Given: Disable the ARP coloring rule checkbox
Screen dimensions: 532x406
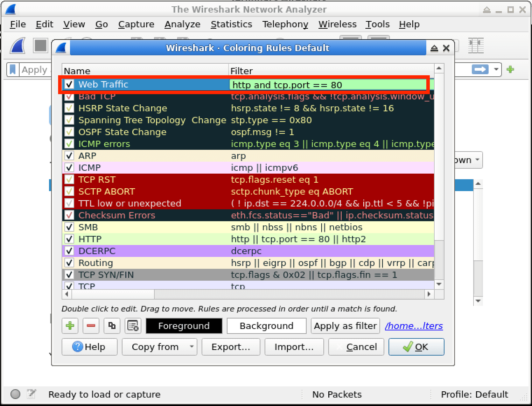Looking at the screenshot, I should [x=69, y=156].
